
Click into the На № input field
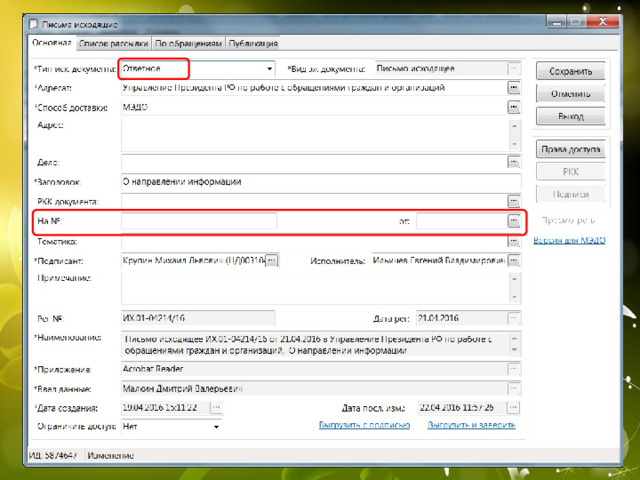pyautogui.click(x=199, y=220)
